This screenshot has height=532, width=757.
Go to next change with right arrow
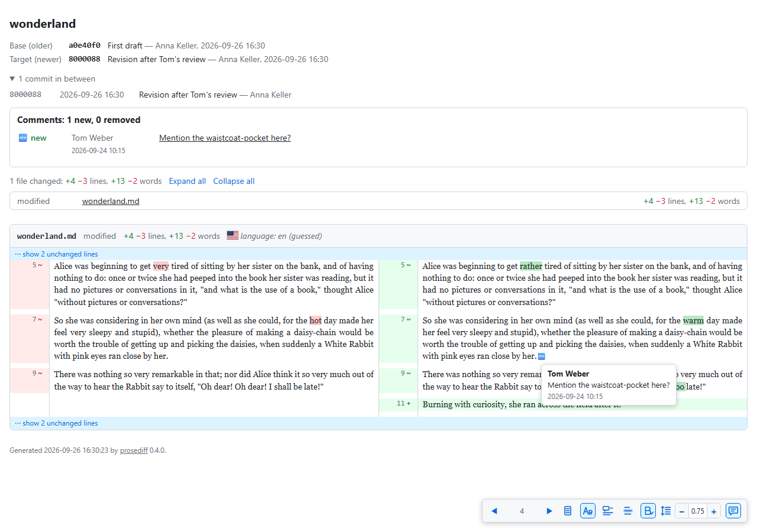tap(549, 511)
